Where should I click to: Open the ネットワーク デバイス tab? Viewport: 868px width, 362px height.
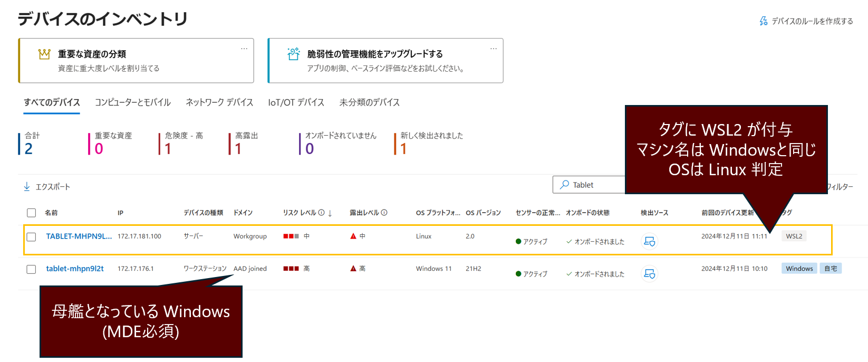pos(219,102)
